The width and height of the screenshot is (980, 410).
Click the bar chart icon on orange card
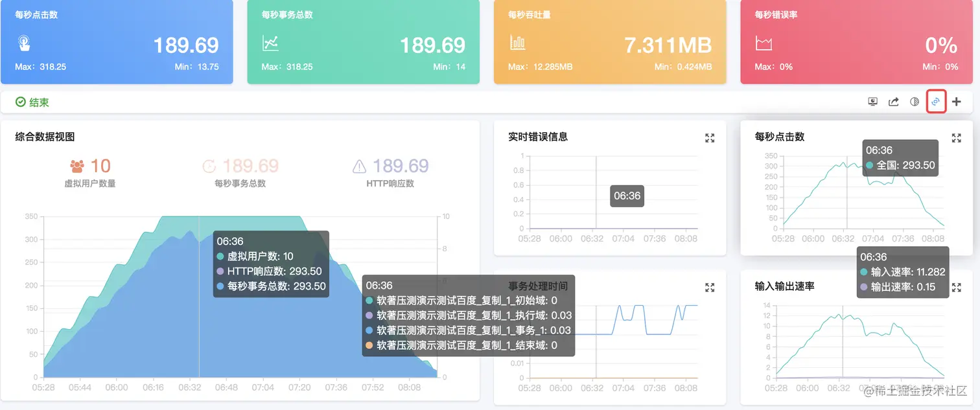pos(517,43)
